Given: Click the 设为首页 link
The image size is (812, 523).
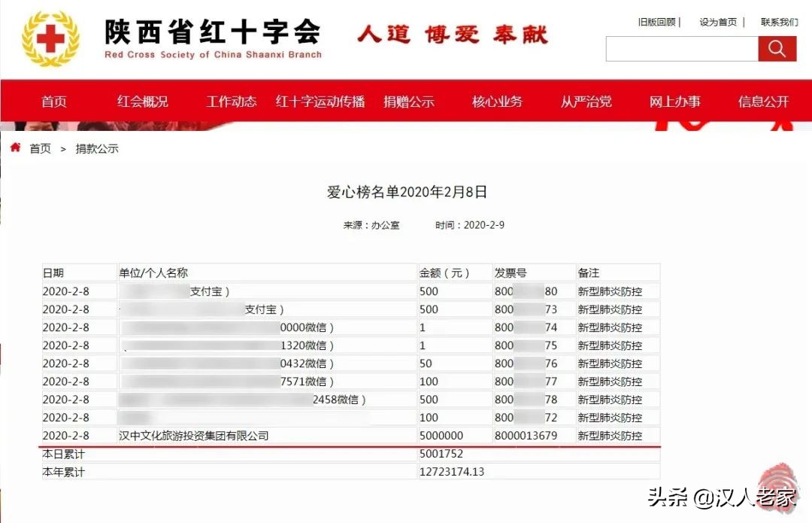Looking at the screenshot, I should (718, 22).
